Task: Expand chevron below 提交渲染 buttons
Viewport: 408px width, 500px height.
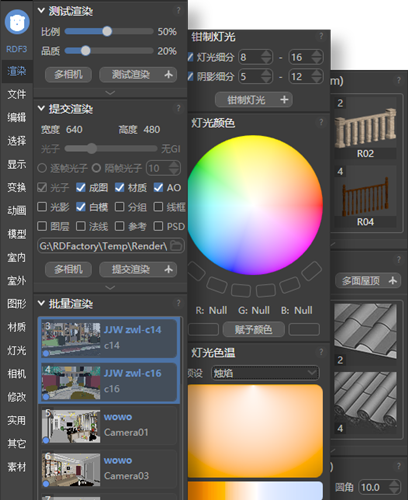Action: tap(110, 287)
